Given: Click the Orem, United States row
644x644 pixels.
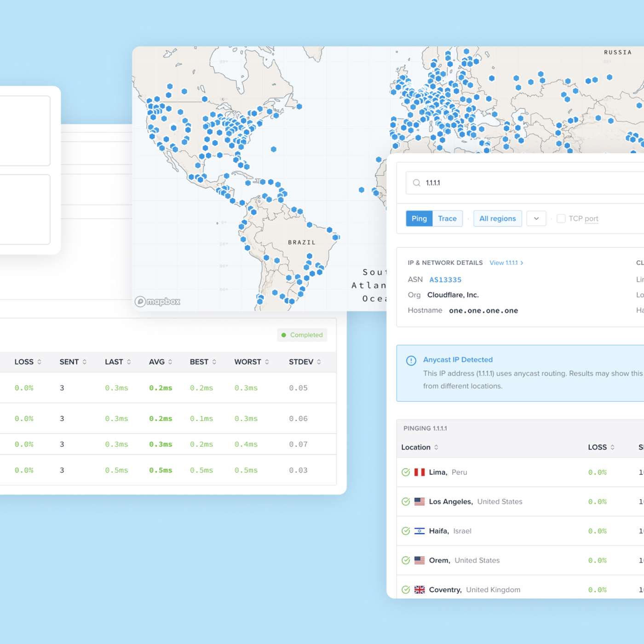Looking at the screenshot, I should (520, 561).
